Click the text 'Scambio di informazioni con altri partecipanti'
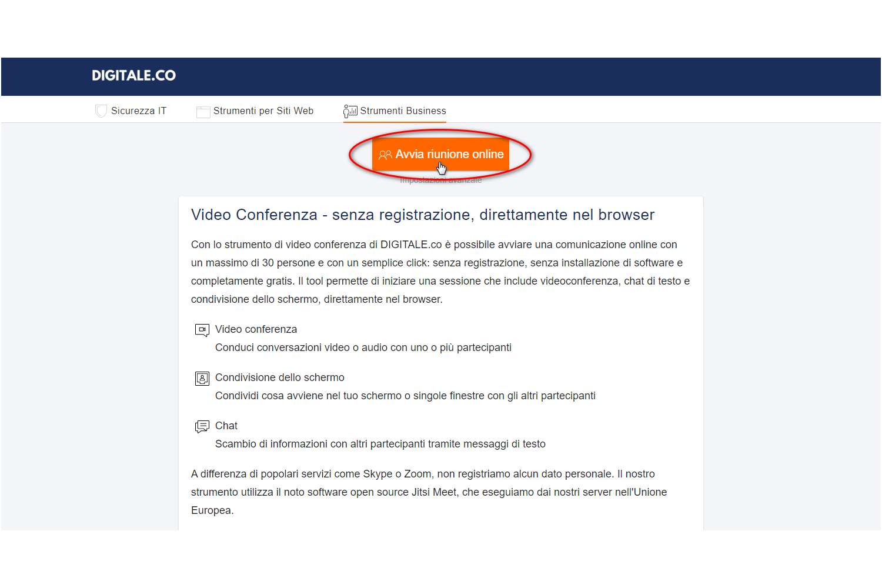This screenshot has width=882, height=588. tap(320, 444)
